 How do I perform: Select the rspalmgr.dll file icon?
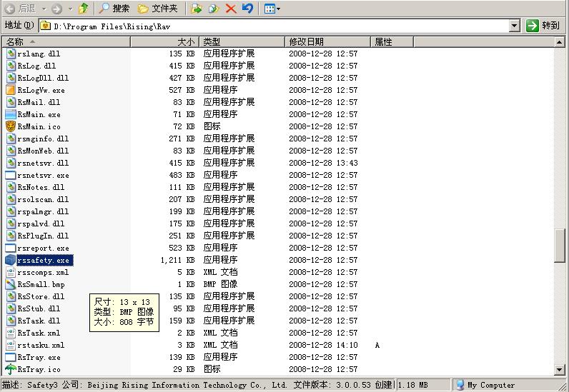[x=11, y=211]
